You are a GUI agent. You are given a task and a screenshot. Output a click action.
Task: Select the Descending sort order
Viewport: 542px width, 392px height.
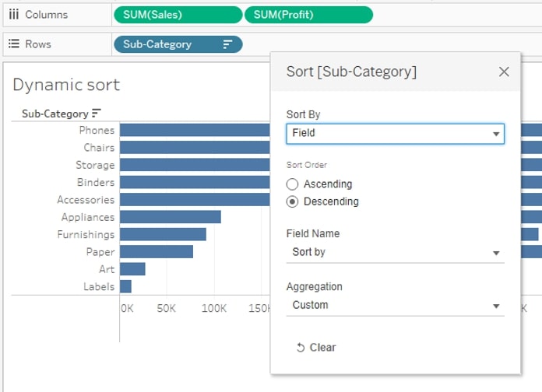click(x=292, y=201)
